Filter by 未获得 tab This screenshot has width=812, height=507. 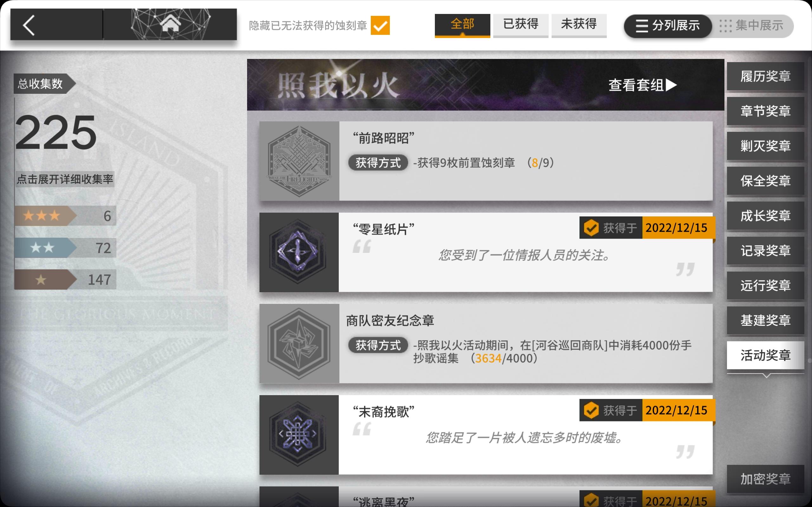(579, 25)
